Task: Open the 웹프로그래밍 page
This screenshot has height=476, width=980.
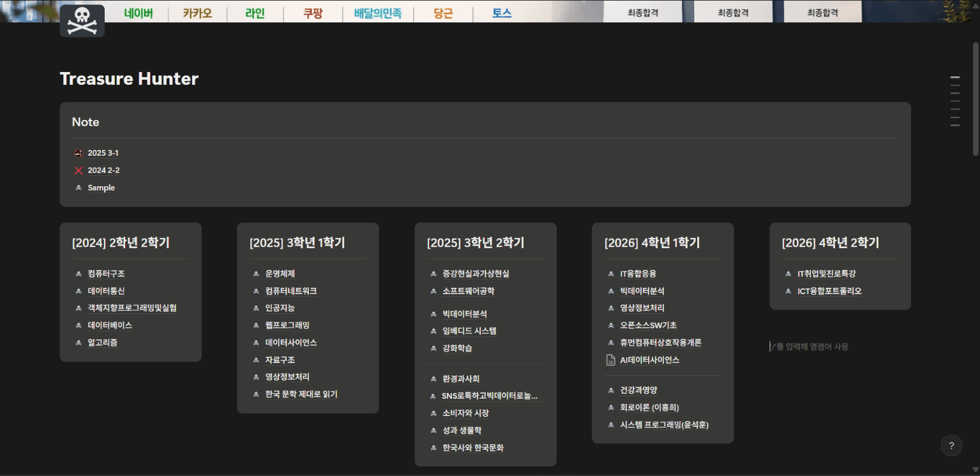Action: [x=287, y=325]
